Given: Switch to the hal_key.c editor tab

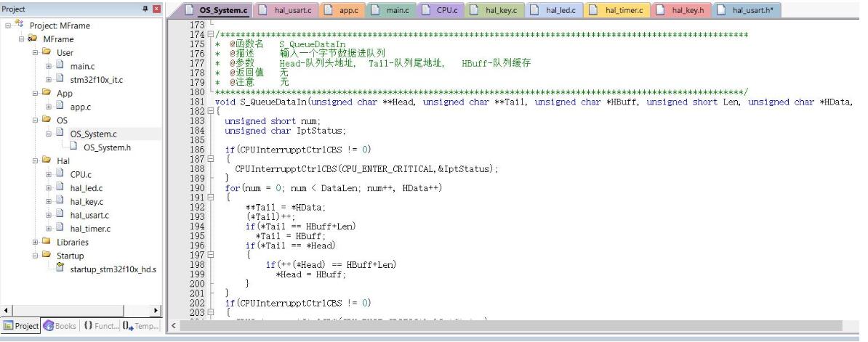Looking at the screenshot, I should [494, 10].
